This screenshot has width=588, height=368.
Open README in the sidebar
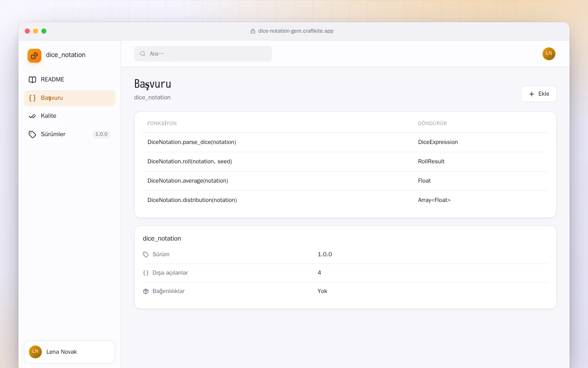click(70, 80)
